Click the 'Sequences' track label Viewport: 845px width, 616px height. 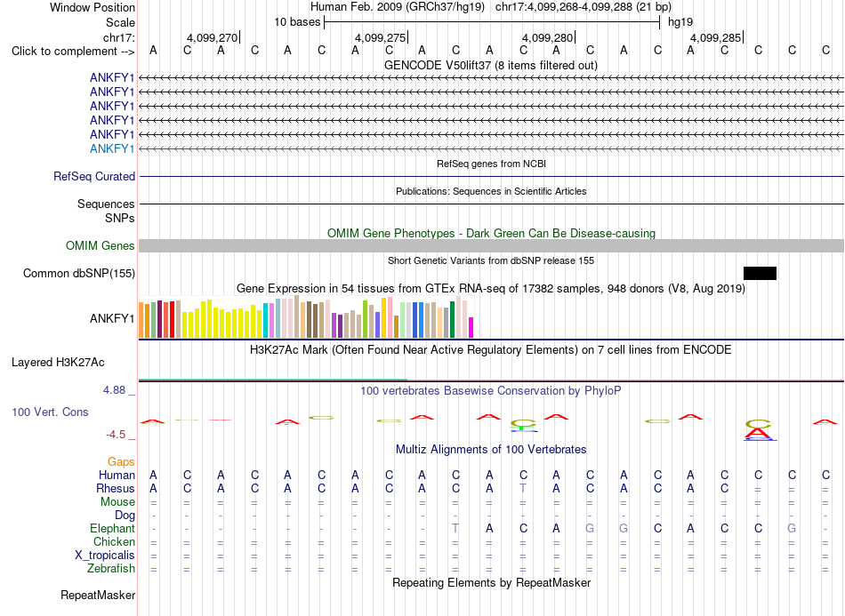click(x=106, y=204)
